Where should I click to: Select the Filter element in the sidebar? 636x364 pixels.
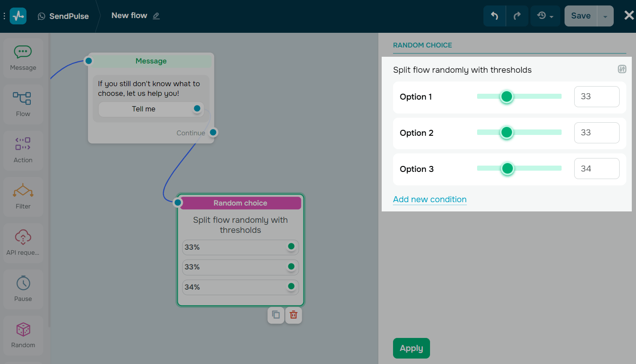[23, 197]
